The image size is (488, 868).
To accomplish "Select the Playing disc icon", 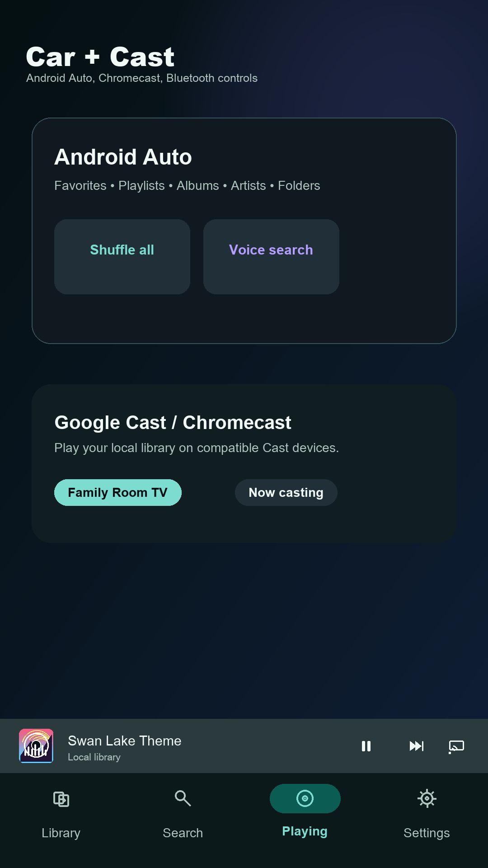I will tap(305, 798).
